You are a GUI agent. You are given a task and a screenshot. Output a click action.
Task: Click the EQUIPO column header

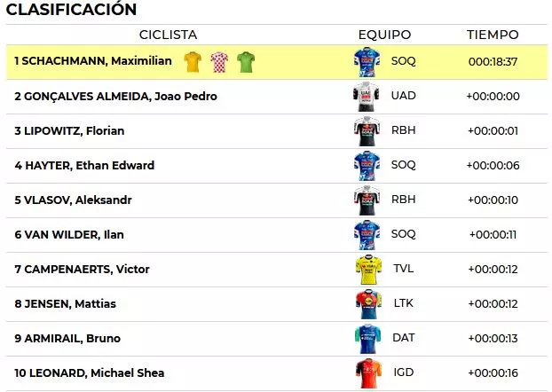384,35
